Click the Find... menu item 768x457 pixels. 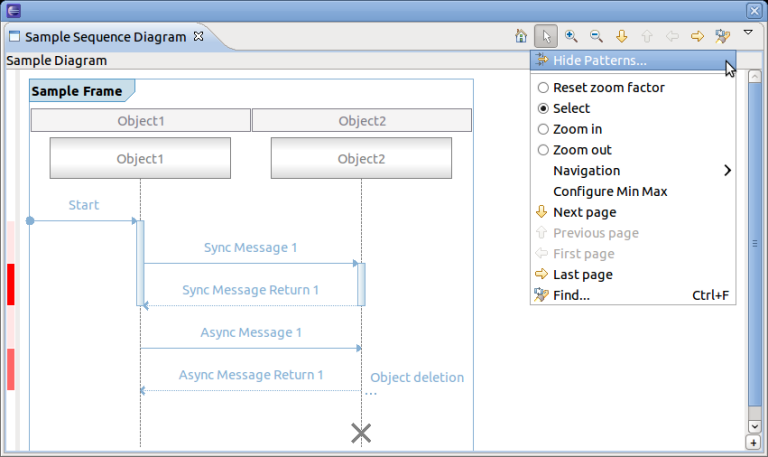pos(571,296)
